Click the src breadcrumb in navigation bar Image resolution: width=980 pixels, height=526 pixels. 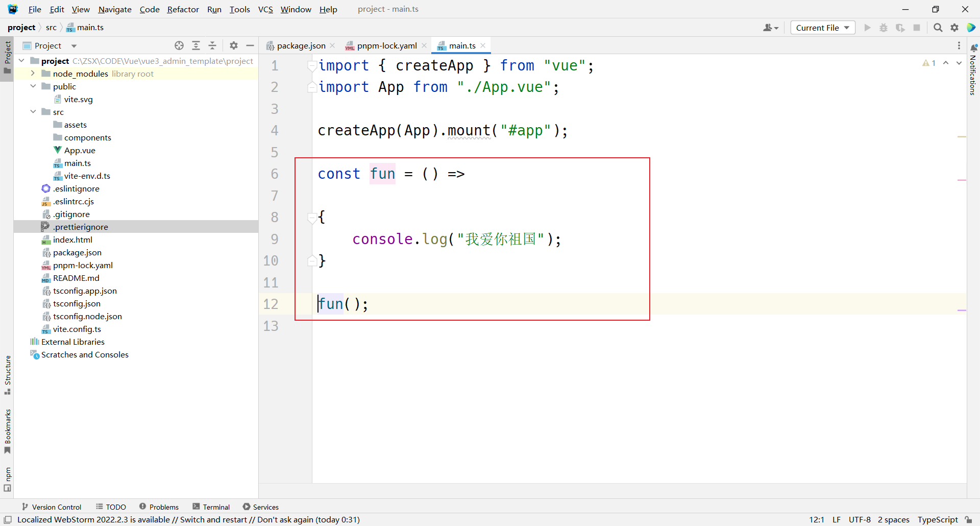click(x=51, y=27)
